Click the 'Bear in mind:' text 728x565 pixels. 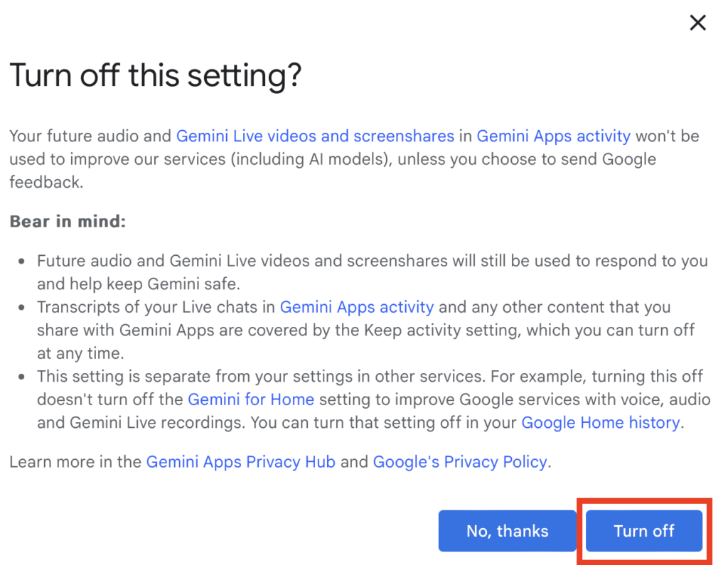[x=68, y=222]
